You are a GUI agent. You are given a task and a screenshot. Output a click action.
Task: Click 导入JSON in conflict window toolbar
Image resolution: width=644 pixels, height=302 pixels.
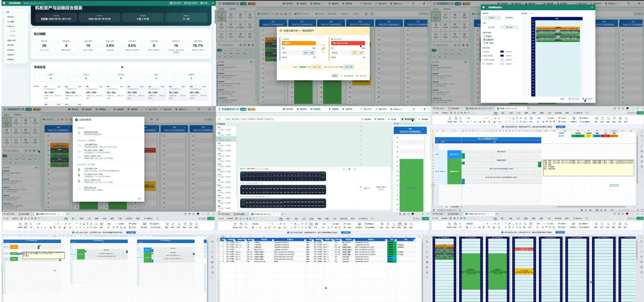coord(366,3)
